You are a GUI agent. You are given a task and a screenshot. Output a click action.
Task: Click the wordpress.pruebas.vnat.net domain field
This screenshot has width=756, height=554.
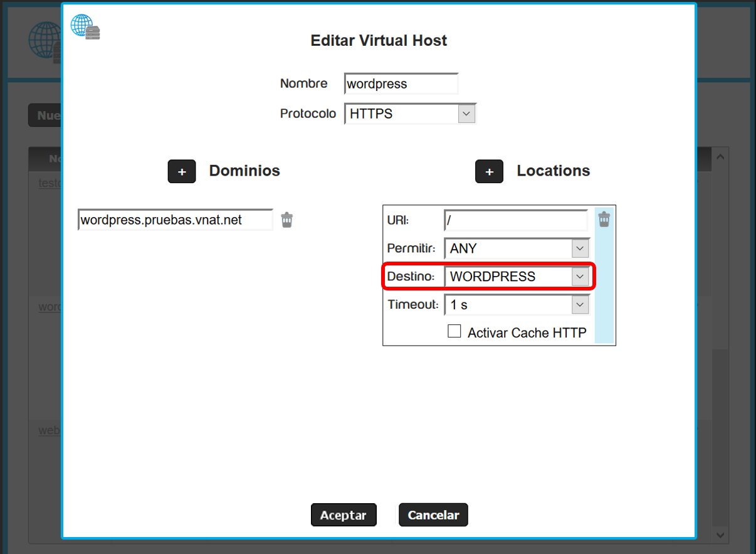tap(176, 220)
